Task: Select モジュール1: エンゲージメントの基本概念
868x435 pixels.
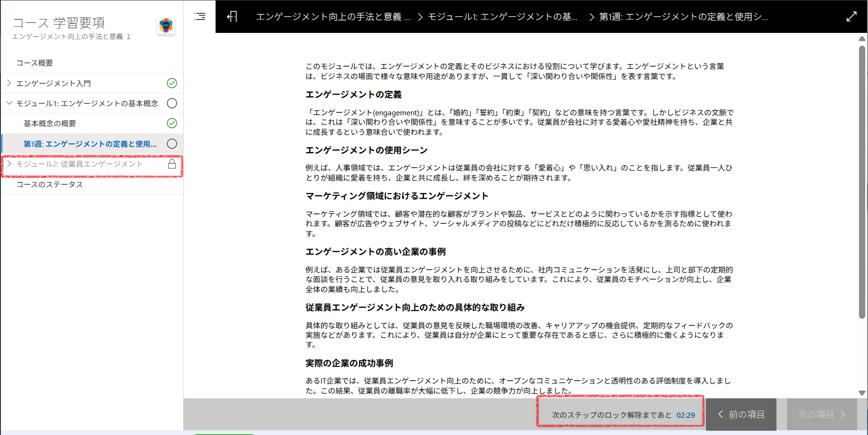Action: pyautogui.click(x=87, y=103)
